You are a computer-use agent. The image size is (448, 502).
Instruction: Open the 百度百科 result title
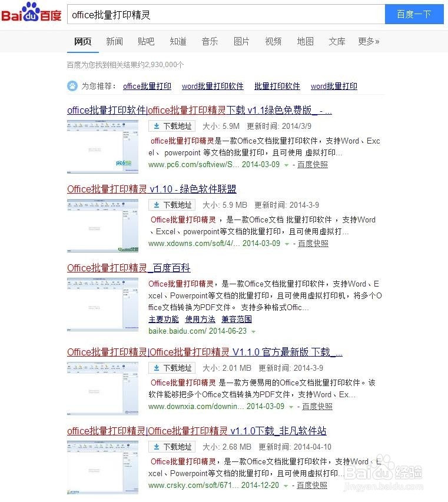[129, 268]
